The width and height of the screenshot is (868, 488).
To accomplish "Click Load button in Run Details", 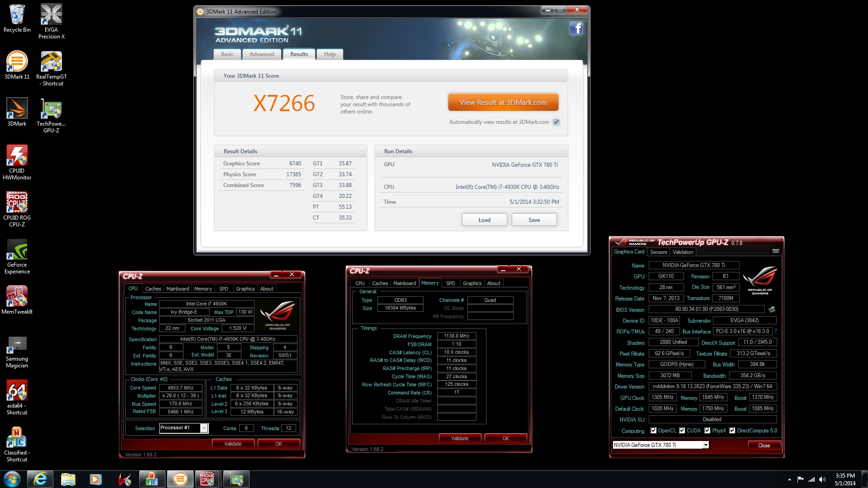I will click(484, 220).
